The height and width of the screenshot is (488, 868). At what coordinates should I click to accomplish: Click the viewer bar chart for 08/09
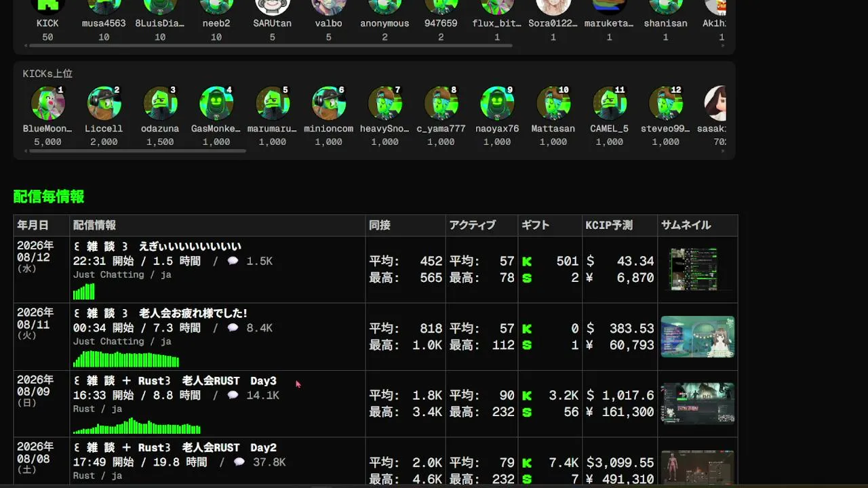136,426
